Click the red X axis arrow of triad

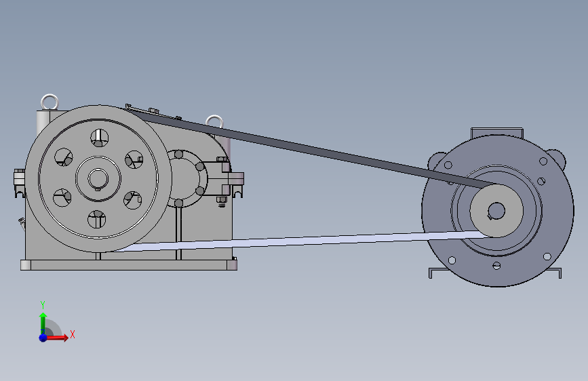pyautogui.click(x=56, y=338)
